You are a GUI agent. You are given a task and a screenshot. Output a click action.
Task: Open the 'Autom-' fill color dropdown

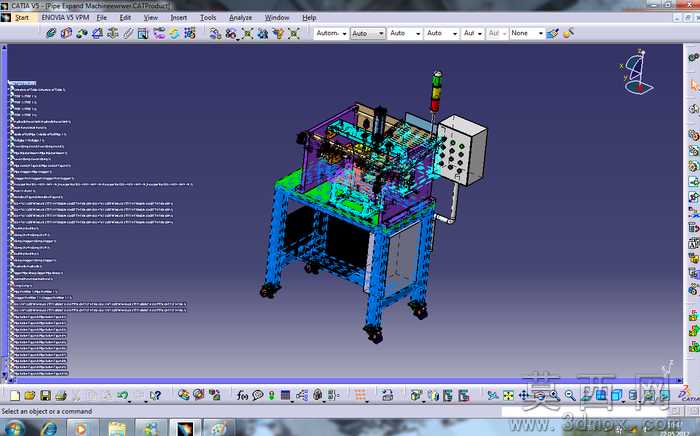pos(331,33)
